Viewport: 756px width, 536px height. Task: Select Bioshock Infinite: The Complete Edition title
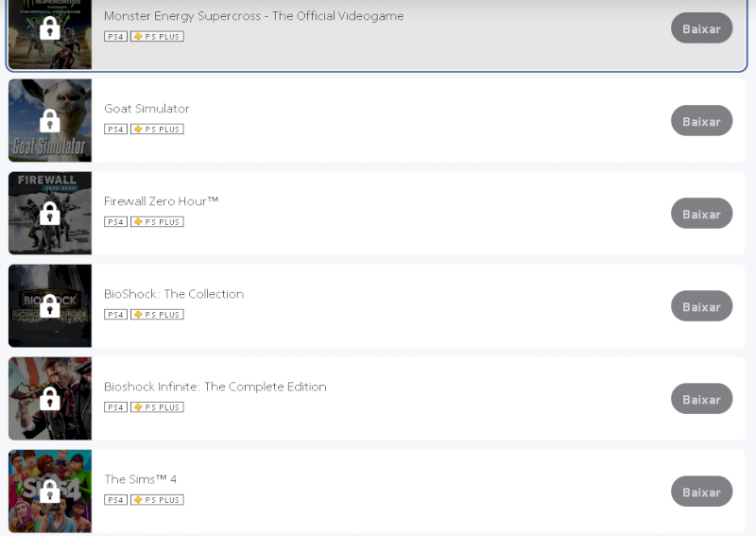(x=215, y=387)
